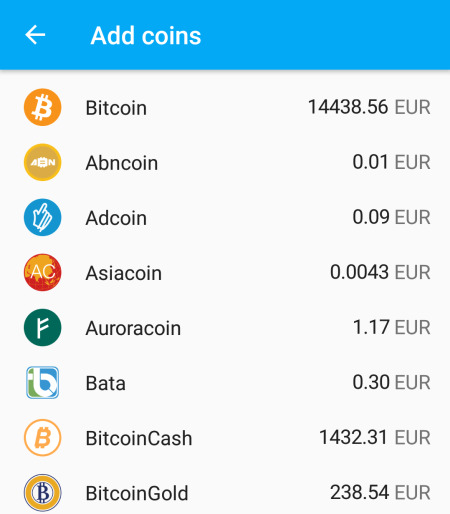Select the Bata coin name
Viewport: 450px width, 514px height.
click(106, 383)
